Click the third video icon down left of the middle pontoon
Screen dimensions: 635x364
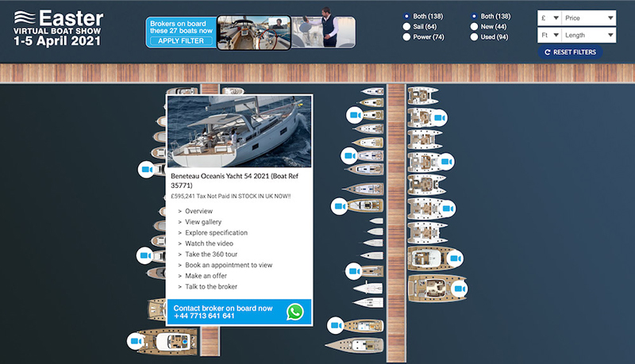pyautogui.click(x=340, y=206)
